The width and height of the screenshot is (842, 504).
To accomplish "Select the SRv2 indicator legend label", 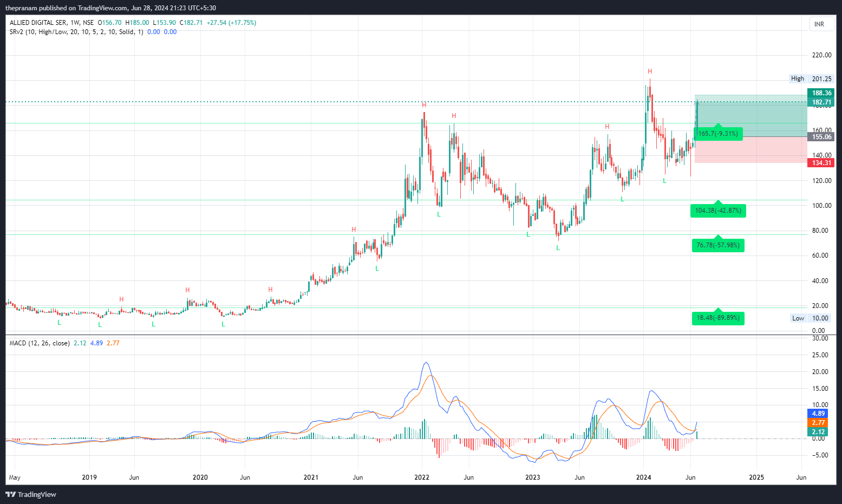I will pos(76,32).
